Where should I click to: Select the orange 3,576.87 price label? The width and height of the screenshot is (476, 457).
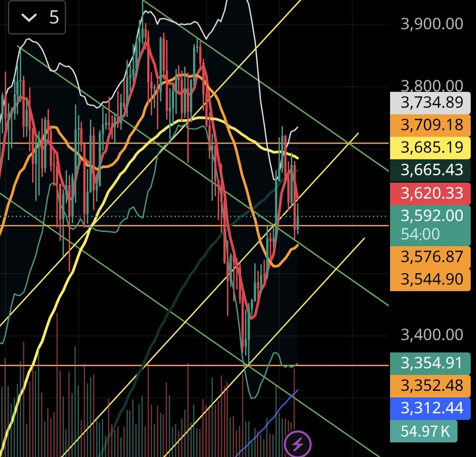pyautogui.click(x=431, y=257)
